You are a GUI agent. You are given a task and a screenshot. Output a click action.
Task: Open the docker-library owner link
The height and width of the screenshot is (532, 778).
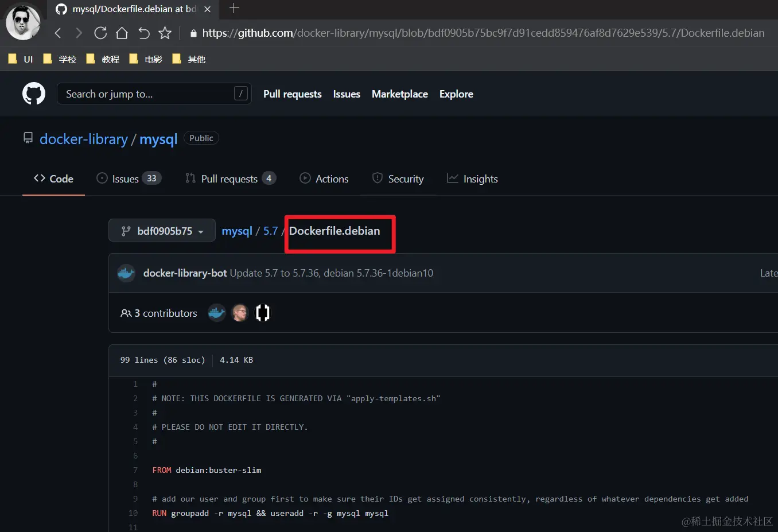point(84,139)
